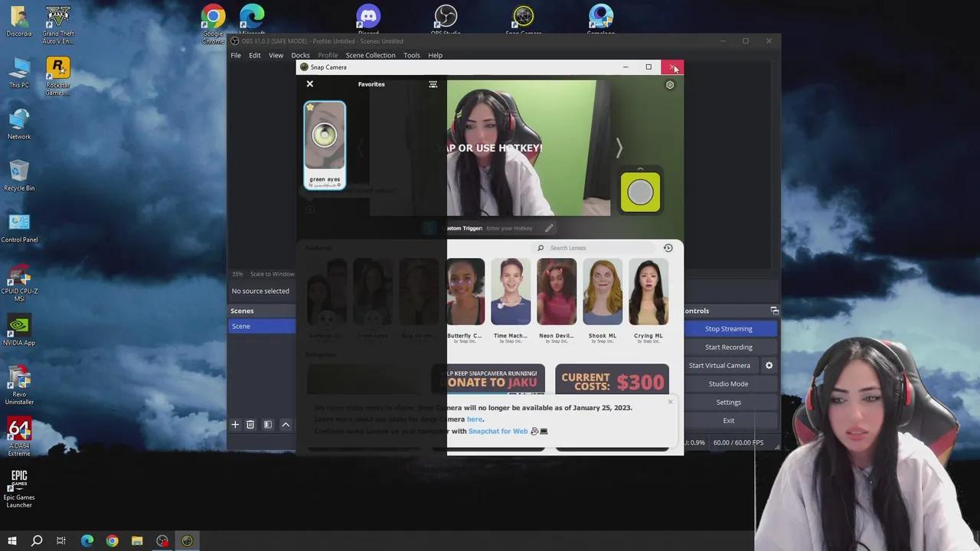Select Scene in Scenes list
980x551 pixels.
(x=262, y=326)
